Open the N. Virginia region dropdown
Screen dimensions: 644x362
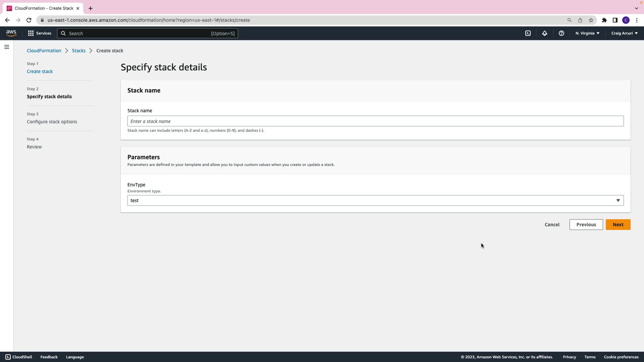(587, 33)
